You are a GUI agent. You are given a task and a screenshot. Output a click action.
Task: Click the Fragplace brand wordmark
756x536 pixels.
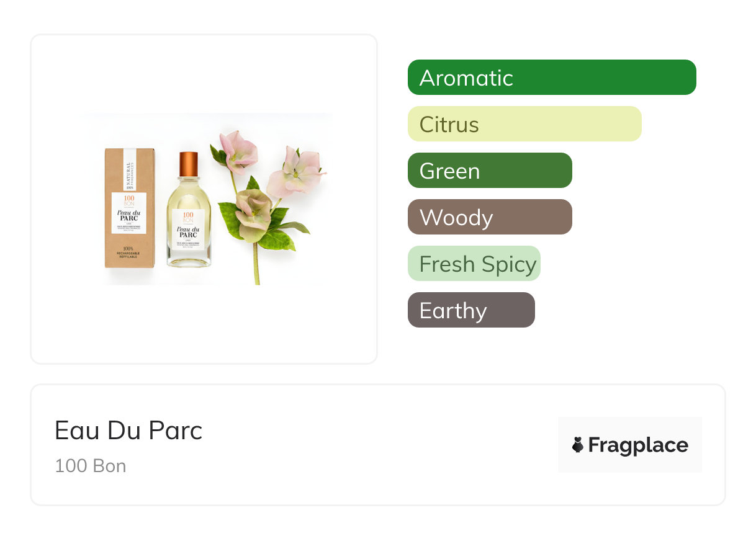click(x=638, y=445)
